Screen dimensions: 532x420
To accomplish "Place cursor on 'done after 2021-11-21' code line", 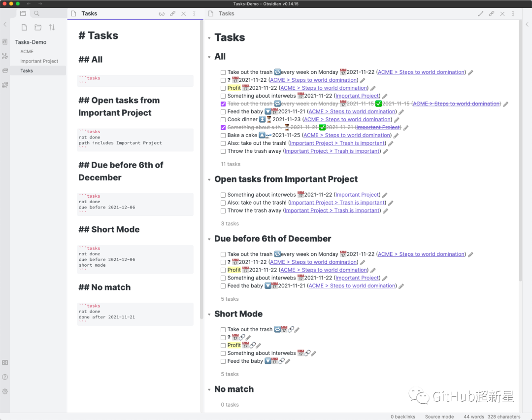I will (x=107, y=317).
